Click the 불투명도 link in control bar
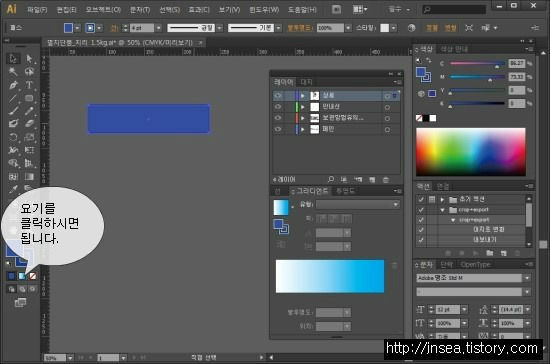 [x=300, y=28]
